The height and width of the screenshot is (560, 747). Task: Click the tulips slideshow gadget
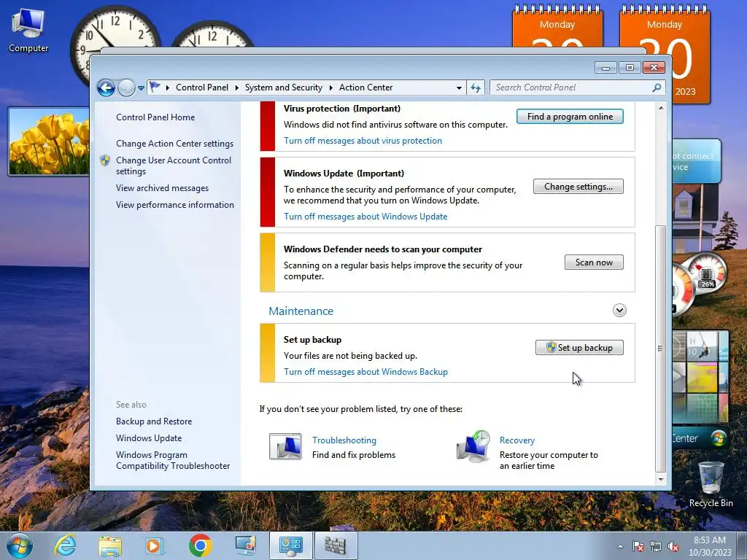tap(49, 141)
